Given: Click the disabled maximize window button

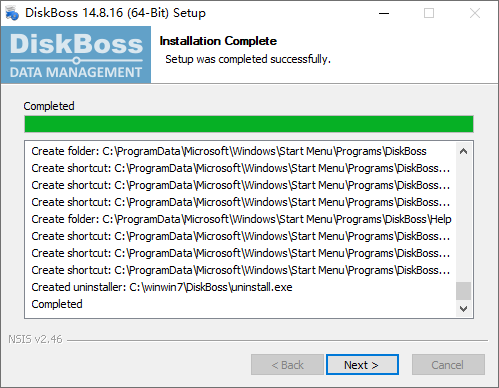Looking at the screenshot, I should coord(429,13).
